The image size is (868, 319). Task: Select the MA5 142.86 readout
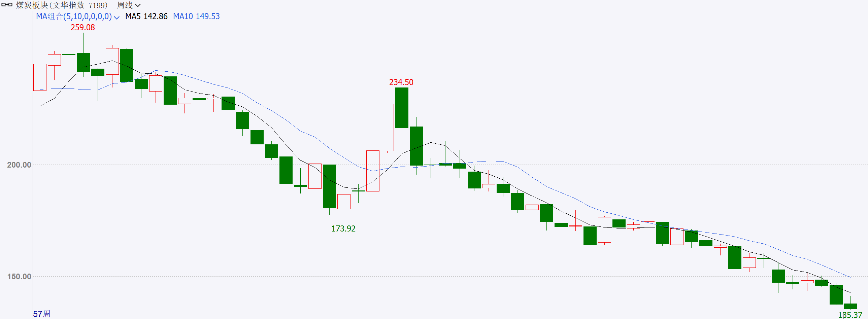(x=146, y=16)
